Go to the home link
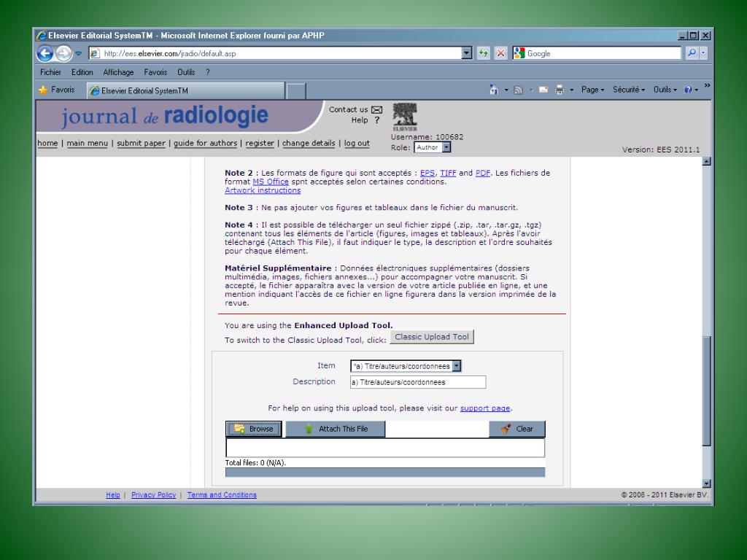747x560 pixels. (x=47, y=143)
